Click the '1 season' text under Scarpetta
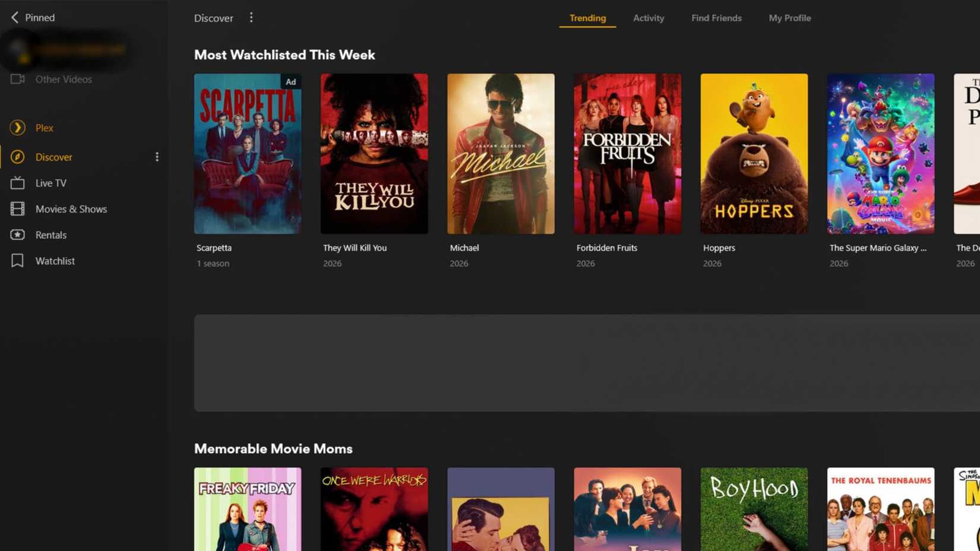This screenshot has height=551, width=980. coord(213,263)
